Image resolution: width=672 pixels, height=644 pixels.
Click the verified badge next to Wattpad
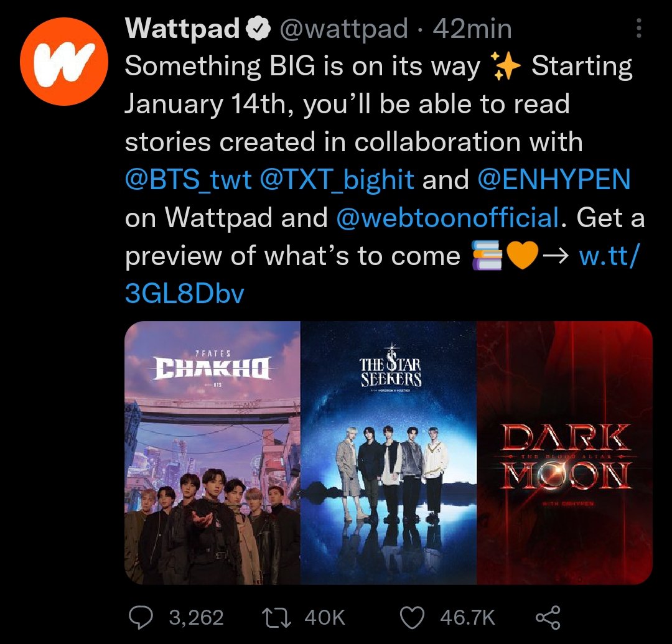258,29
